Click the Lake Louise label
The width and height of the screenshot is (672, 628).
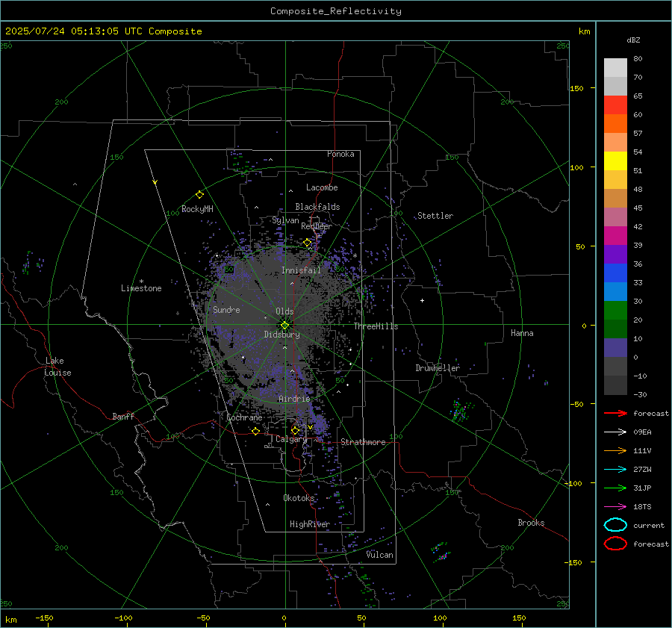coord(57,367)
